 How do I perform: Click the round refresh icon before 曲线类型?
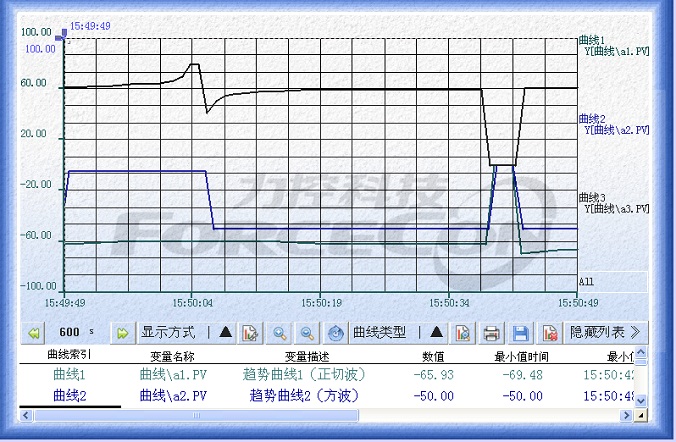337,332
